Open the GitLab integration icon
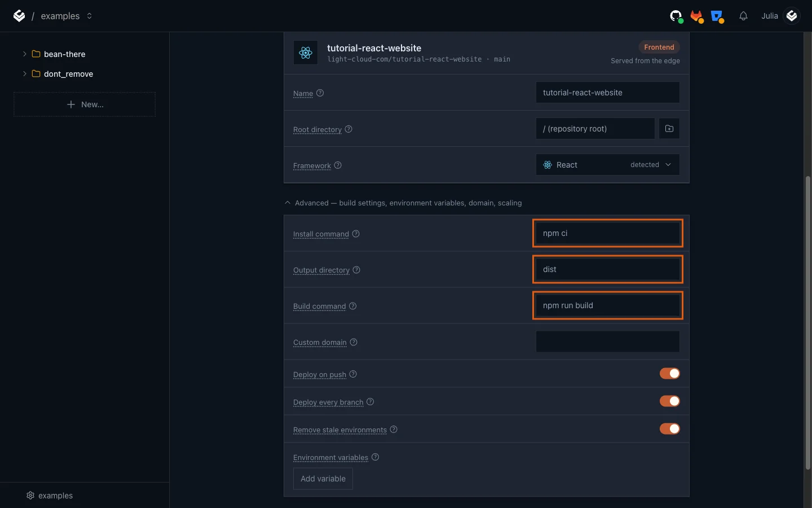This screenshot has height=508, width=812. [697, 16]
